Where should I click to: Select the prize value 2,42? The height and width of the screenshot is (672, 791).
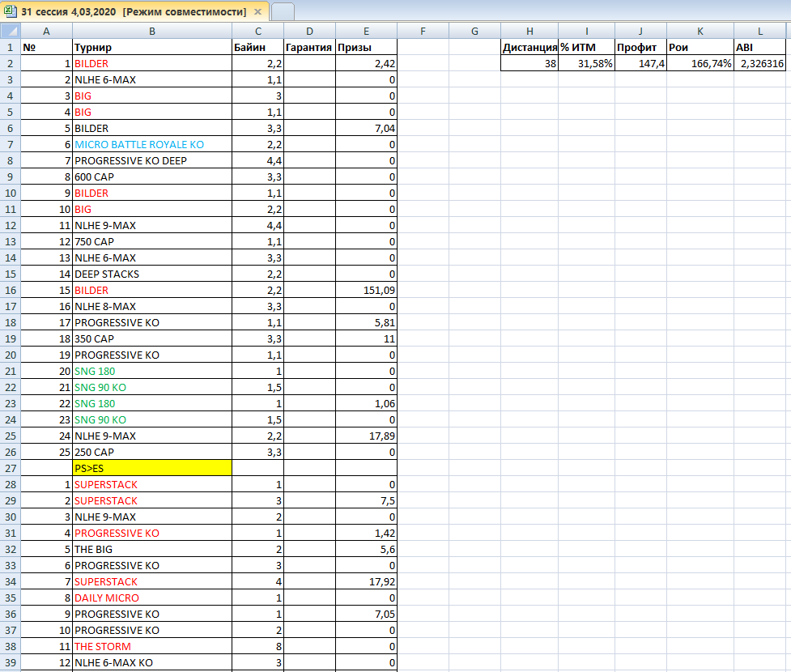[x=366, y=64]
